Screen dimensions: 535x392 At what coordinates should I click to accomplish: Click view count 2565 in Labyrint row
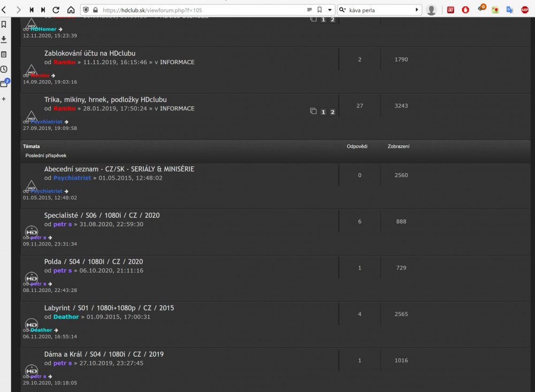pyautogui.click(x=401, y=314)
